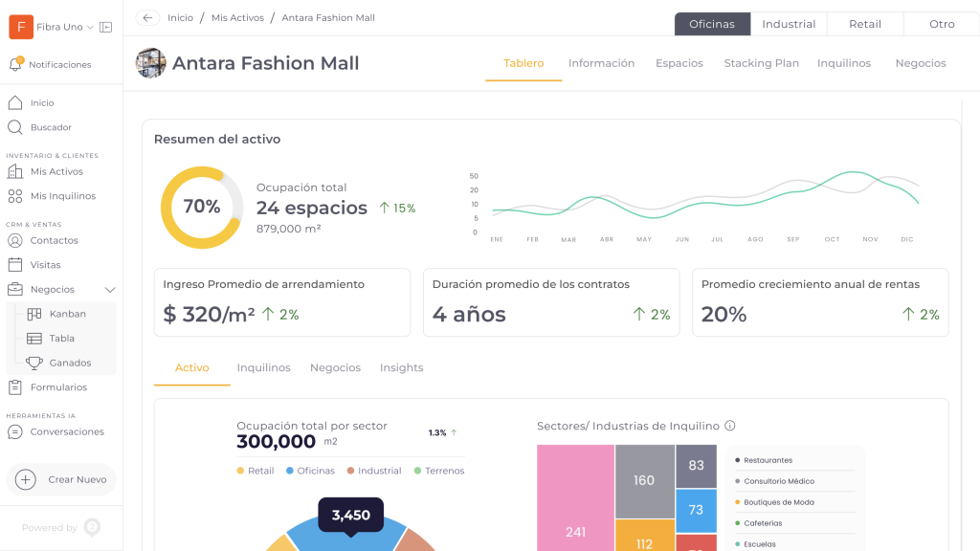Image resolution: width=980 pixels, height=551 pixels.
Task: Open the Stacking Plan tab
Action: [x=761, y=63]
